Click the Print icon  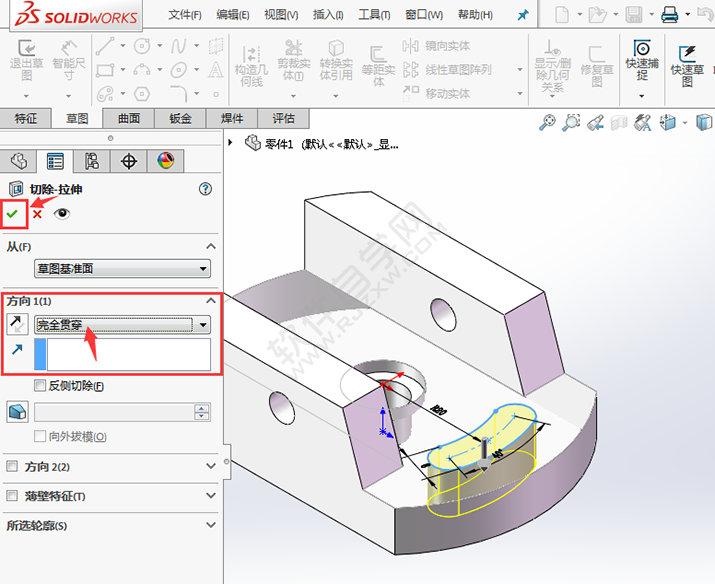click(669, 15)
